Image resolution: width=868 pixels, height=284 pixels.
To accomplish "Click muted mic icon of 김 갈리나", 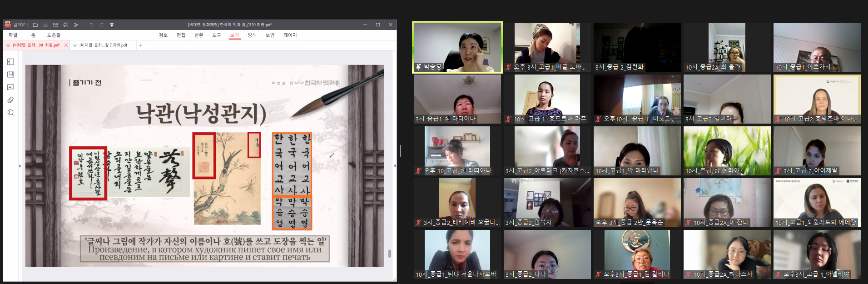I will pos(599,274).
